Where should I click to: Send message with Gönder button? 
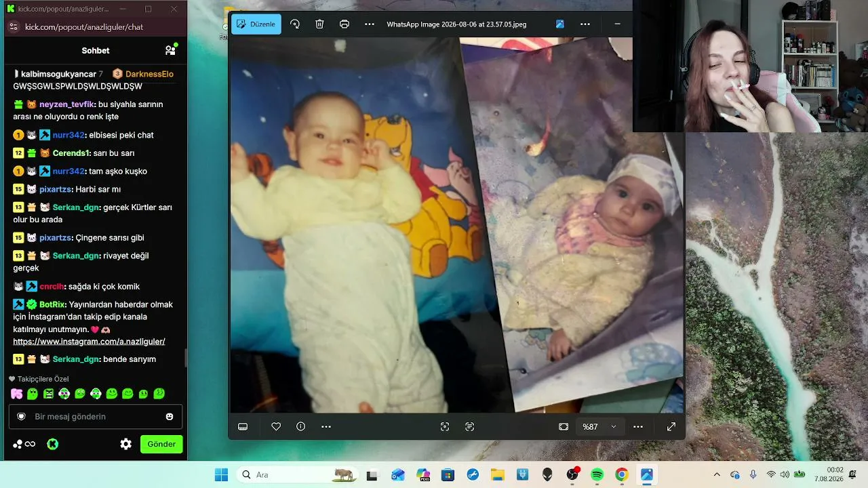click(x=161, y=444)
